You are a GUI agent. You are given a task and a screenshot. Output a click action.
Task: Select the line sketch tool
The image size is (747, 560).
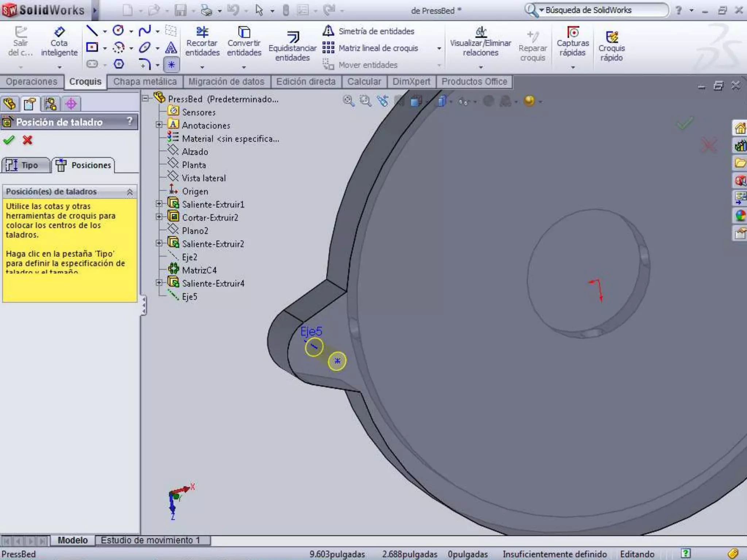92,31
